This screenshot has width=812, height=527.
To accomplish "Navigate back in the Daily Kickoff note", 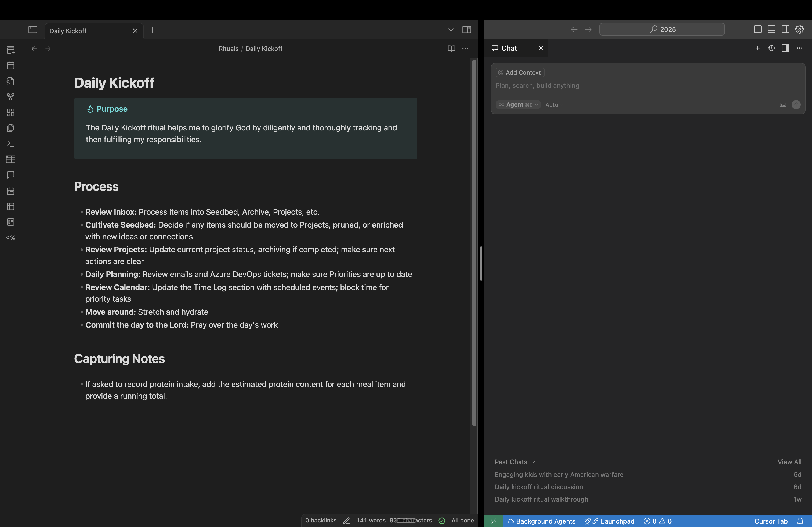I will coord(34,49).
